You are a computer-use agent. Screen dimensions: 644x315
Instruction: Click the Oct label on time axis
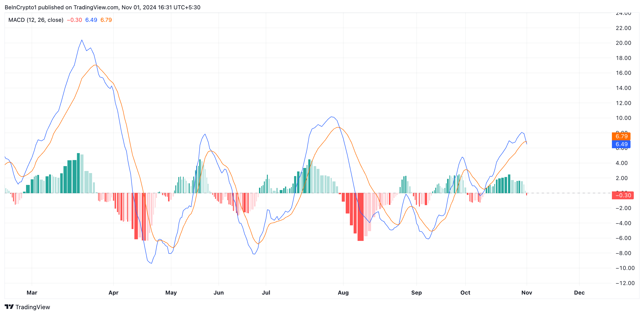click(x=465, y=292)
